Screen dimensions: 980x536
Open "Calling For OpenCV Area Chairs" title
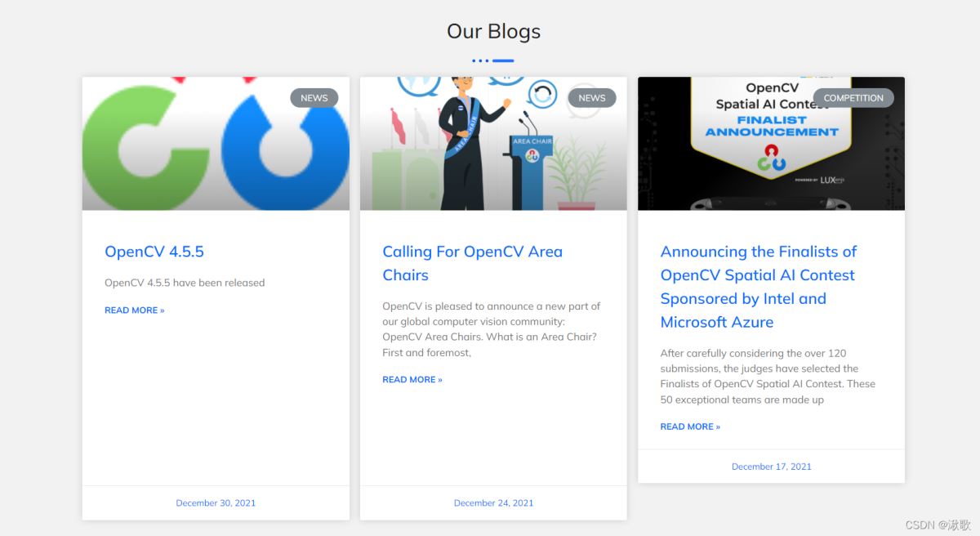[472, 263]
